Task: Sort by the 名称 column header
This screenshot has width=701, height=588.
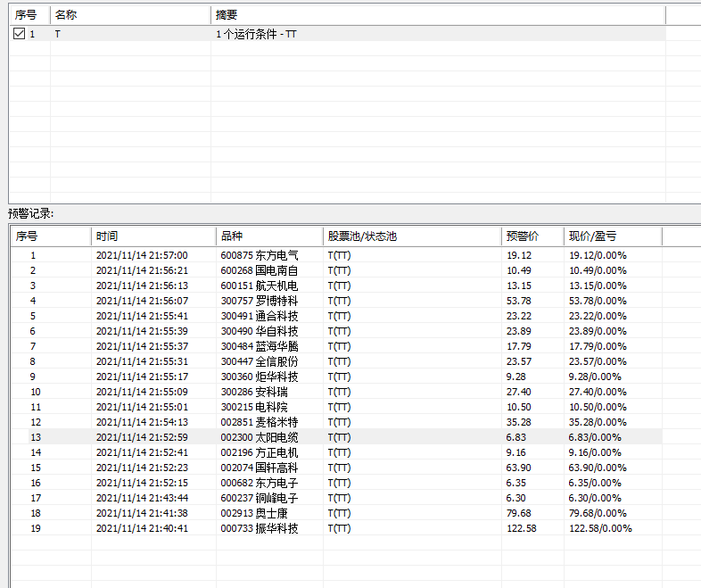Action: pos(130,15)
